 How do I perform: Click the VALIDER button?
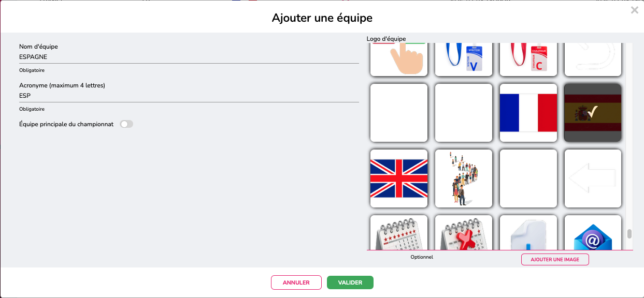pyautogui.click(x=350, y=282)
